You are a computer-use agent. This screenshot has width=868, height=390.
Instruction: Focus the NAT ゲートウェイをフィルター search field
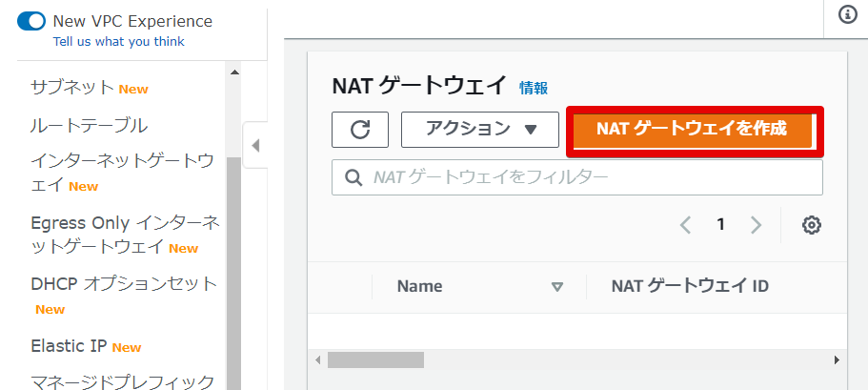tap(577, 177)
